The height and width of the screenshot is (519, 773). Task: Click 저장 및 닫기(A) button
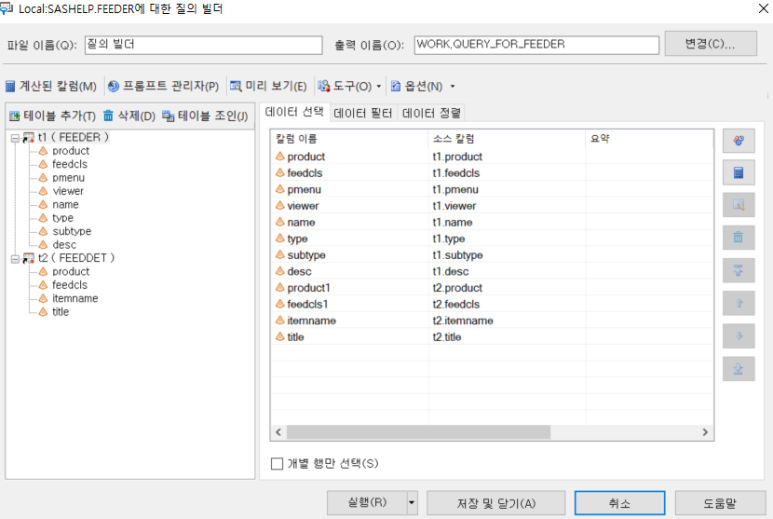click(496, 503)
